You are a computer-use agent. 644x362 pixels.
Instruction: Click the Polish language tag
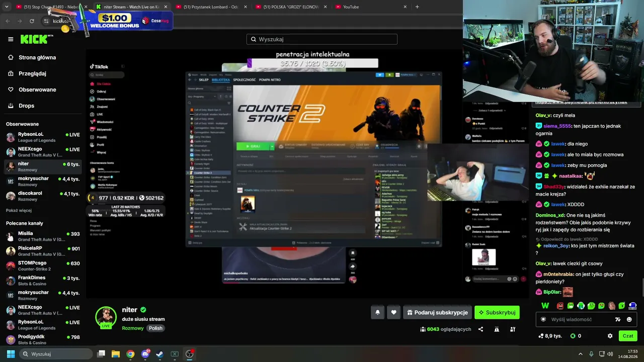coord(155,328)
